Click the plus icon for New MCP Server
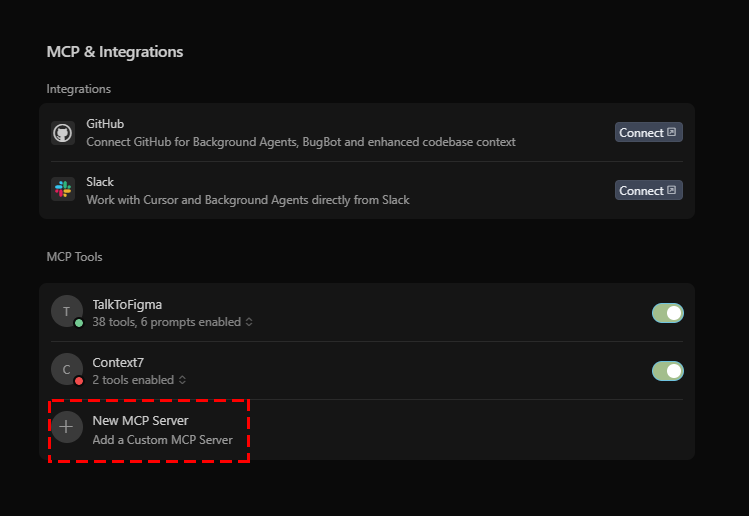This screenshot has width=749, height=516. [x=67, y=427]
